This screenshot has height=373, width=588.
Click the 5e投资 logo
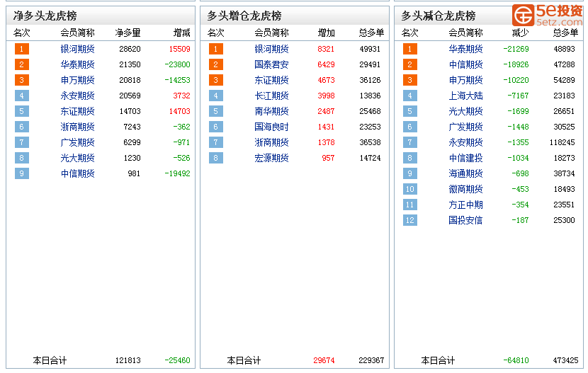547,16
